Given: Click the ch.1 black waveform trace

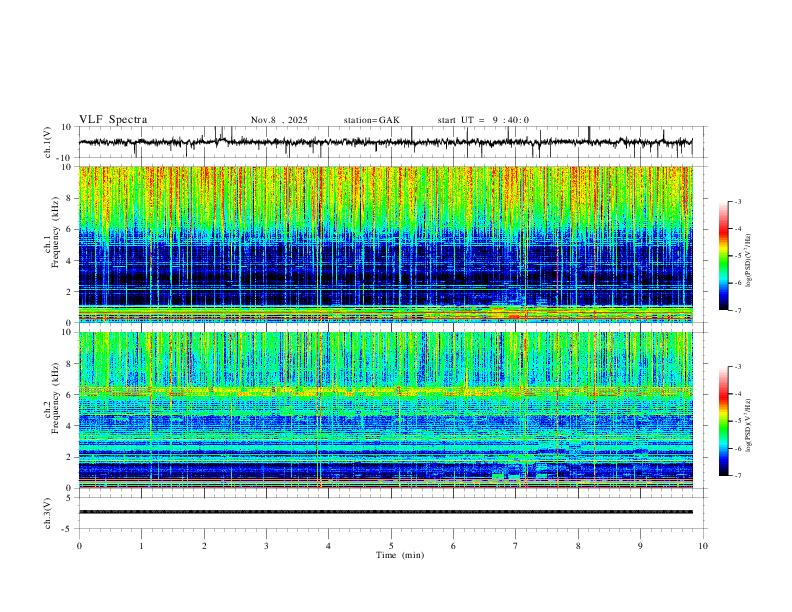Looking at the screenshot, I should tap(385, 142).
